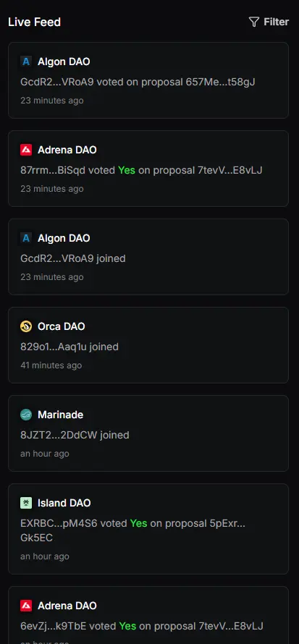299x644 pixels.
Task: Click the Live Feed heading
Action: [x=35, y=22]
